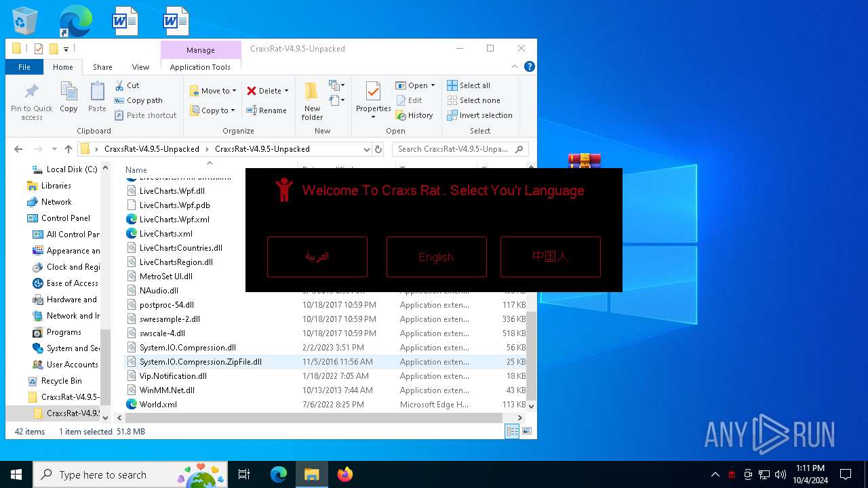Refresh the current folder

[378, 149]
